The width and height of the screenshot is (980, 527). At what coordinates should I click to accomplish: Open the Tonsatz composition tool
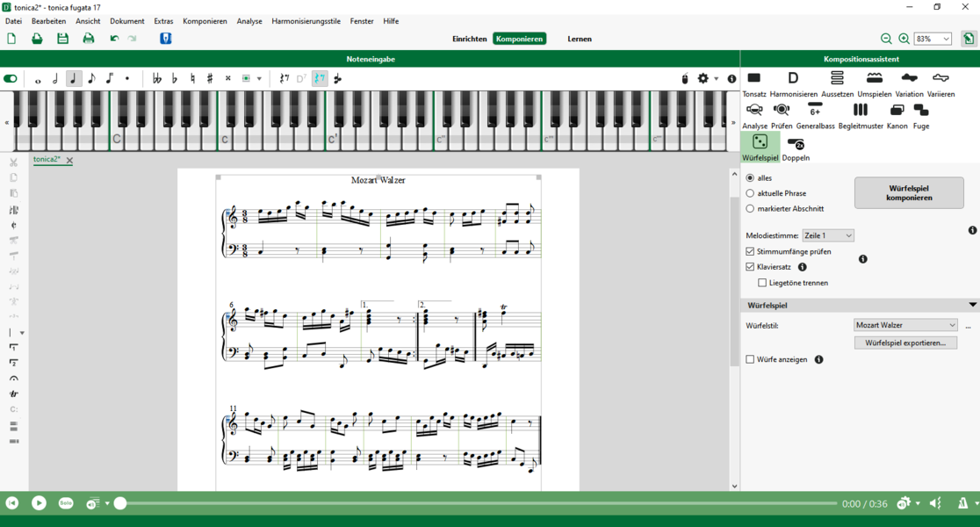[753, 79]
